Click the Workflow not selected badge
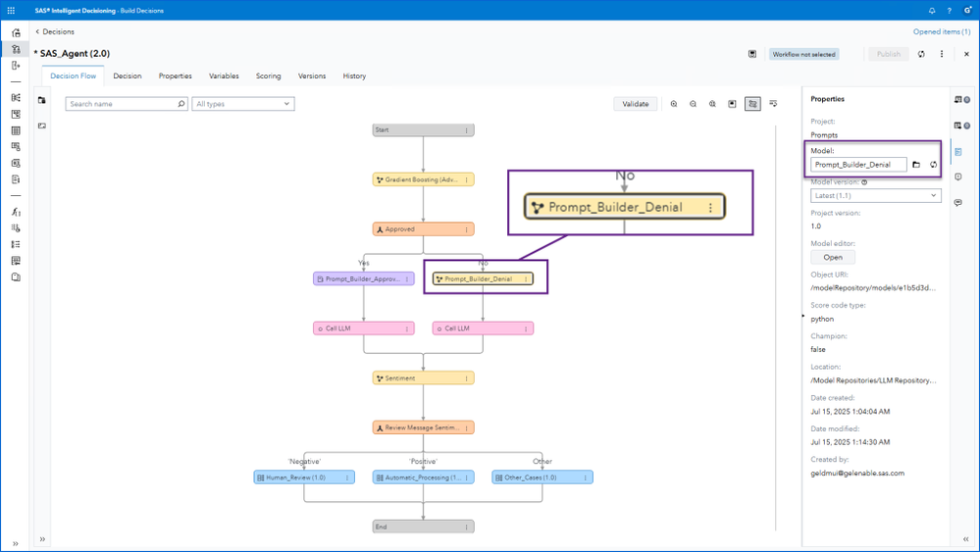980x552 pixels. click(803, 54)
